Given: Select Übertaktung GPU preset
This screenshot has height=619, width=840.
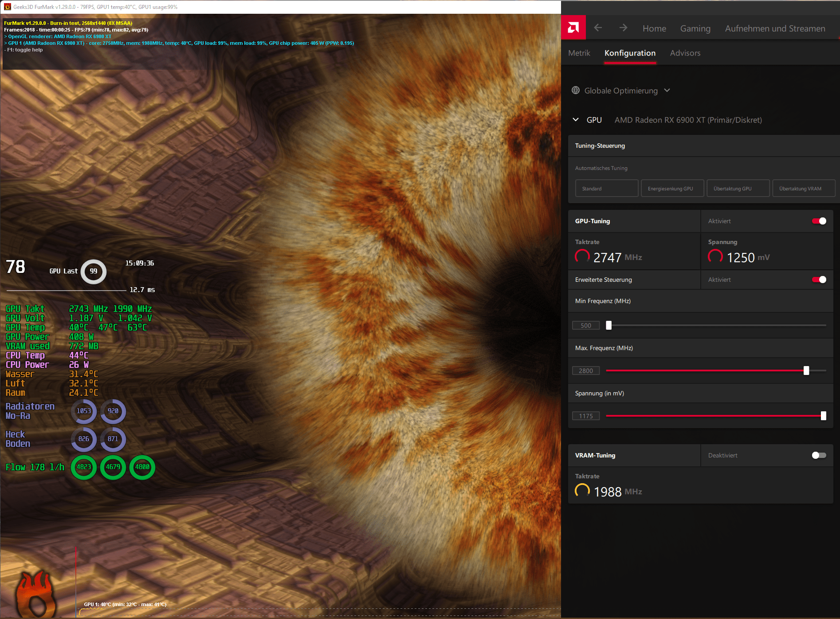Looking at the screenshot, I should (738, 188).
